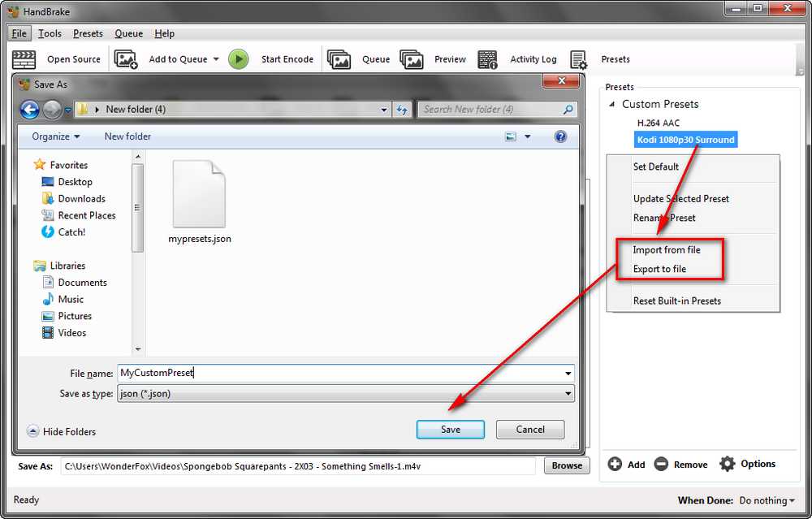The height and width of the screenshot is (519, 812).
Task: Click the Add preset plus icon
Action: tap(615, 464)
